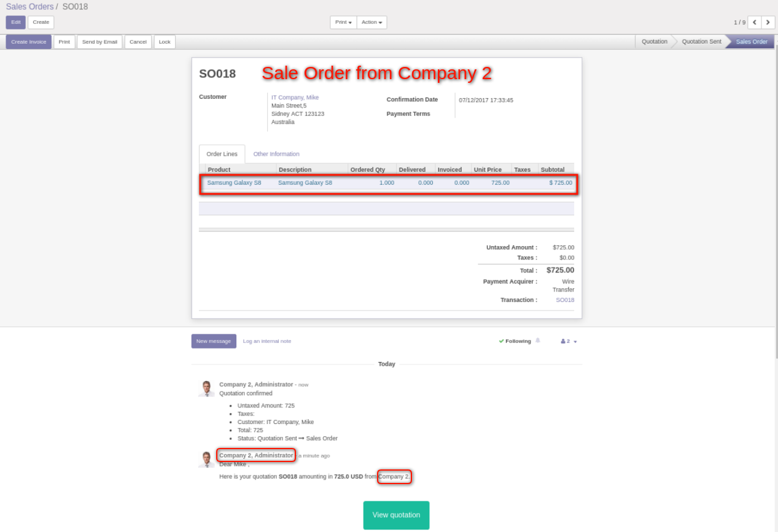Select the Order Lines tab
Screen dimensions: 778x532
(x=222, y=154)
